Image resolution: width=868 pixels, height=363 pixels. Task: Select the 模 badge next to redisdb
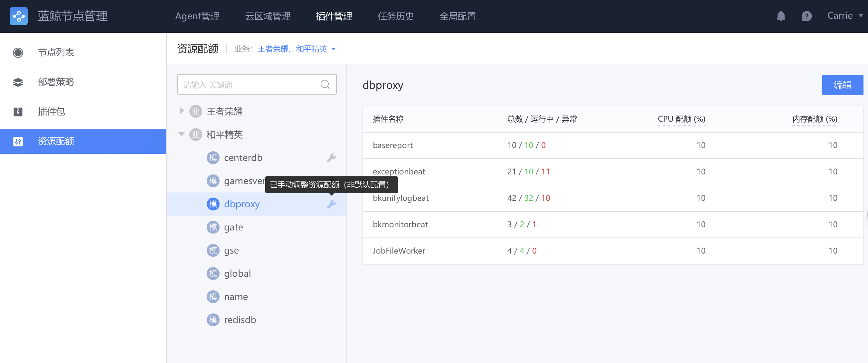[213, 320]
